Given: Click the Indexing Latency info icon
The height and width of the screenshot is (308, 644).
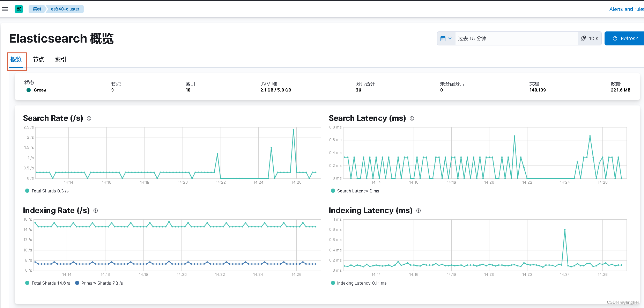Looking at the screenshot, I should 419,211.
